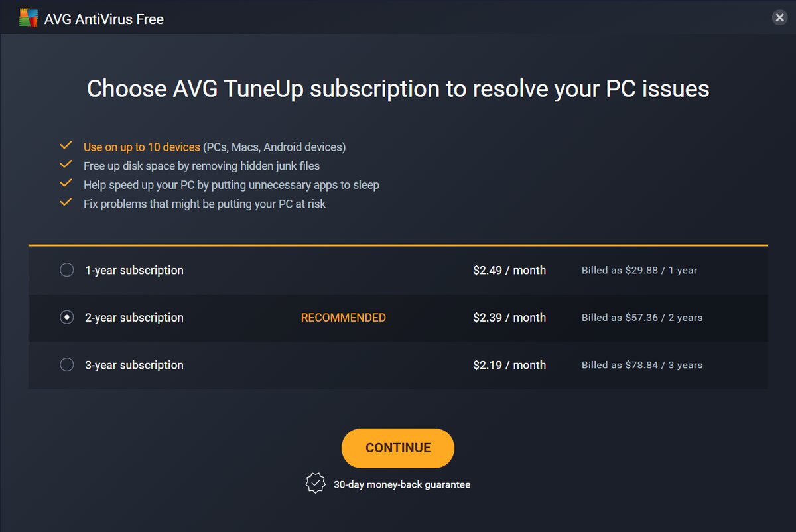This screenshot has height=532, width=796.
Task: Click checkmark beside Fix problems at risk
Action: (x=66, y=202)
